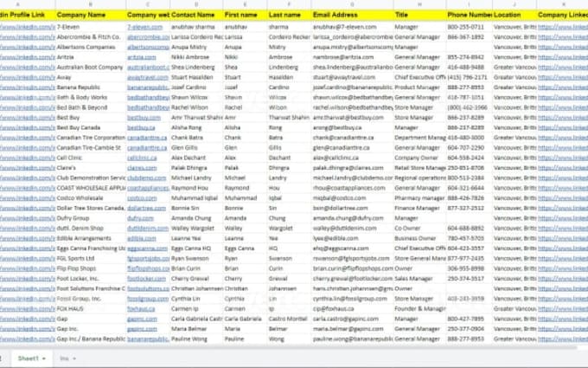The width and height of the screenshot is (588, 368).
Task: Select the Costco Wholesale company cell
Action: (91, 198)
